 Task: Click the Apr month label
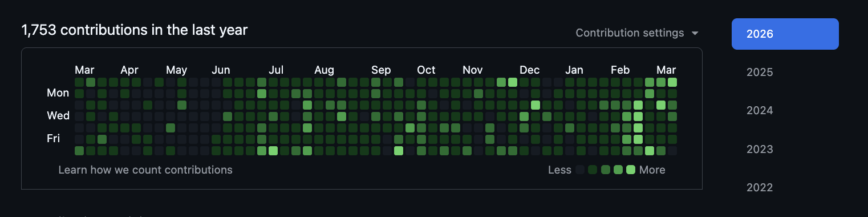tap(129, 70)
